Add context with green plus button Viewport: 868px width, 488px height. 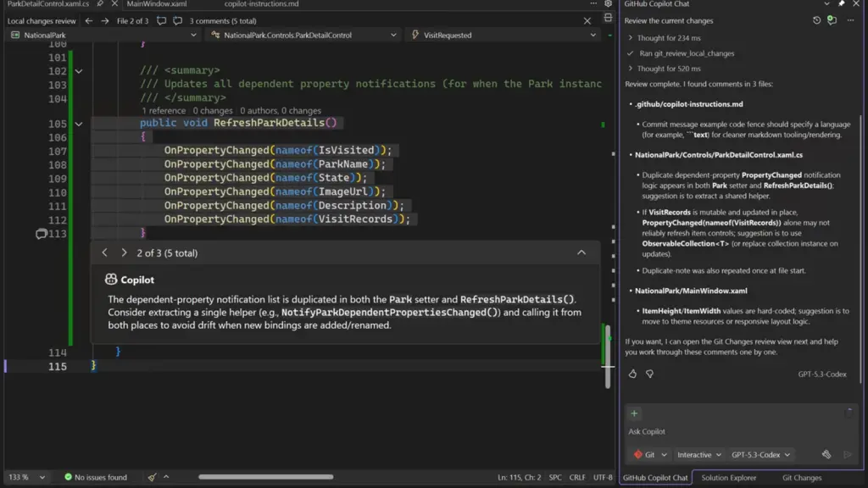[x=634, y=413]
